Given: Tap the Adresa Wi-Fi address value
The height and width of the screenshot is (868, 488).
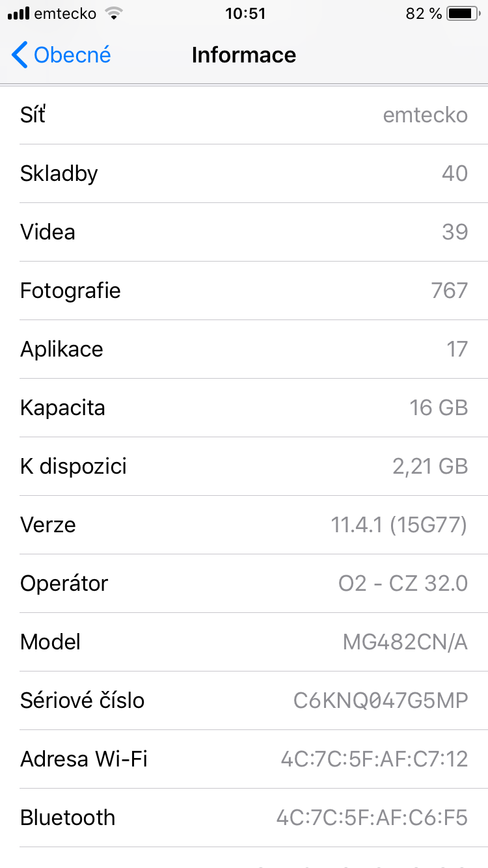Looking at the screenshot, I should click(x=374, y=759).
